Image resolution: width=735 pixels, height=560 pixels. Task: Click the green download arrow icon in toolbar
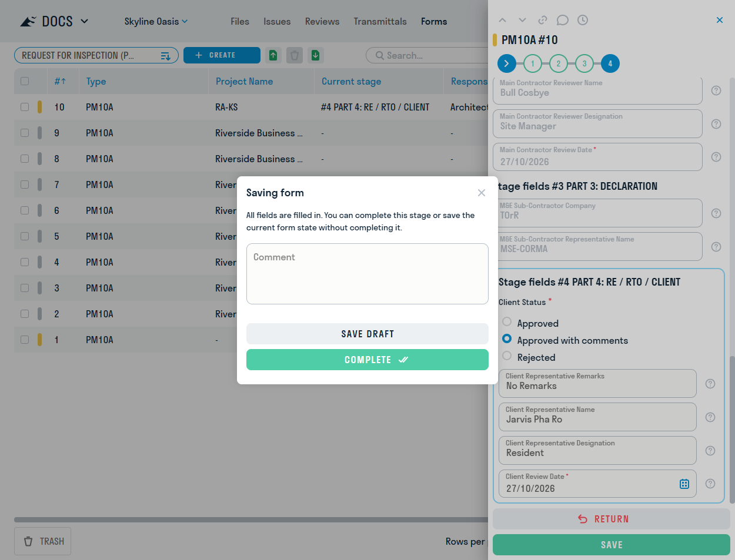[316, 55]
